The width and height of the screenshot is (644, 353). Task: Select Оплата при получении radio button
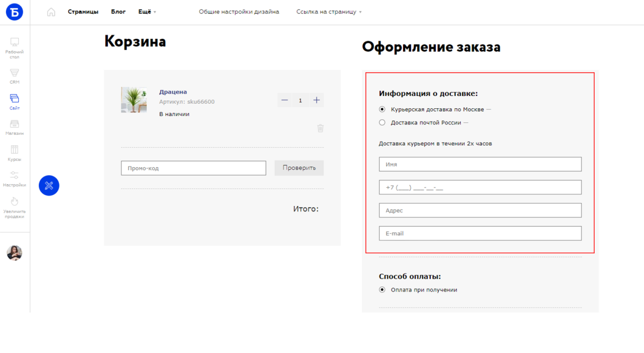coord(382,289)
